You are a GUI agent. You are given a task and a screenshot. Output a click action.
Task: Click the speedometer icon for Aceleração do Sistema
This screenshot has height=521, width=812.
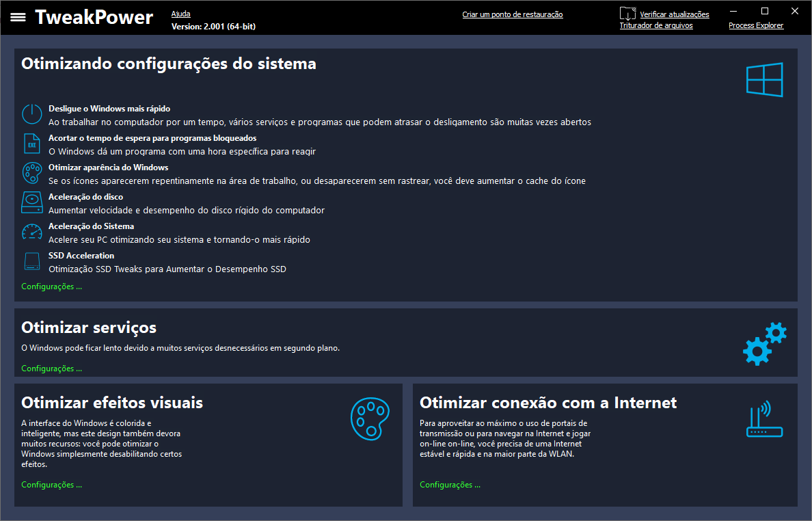(31, 232)
